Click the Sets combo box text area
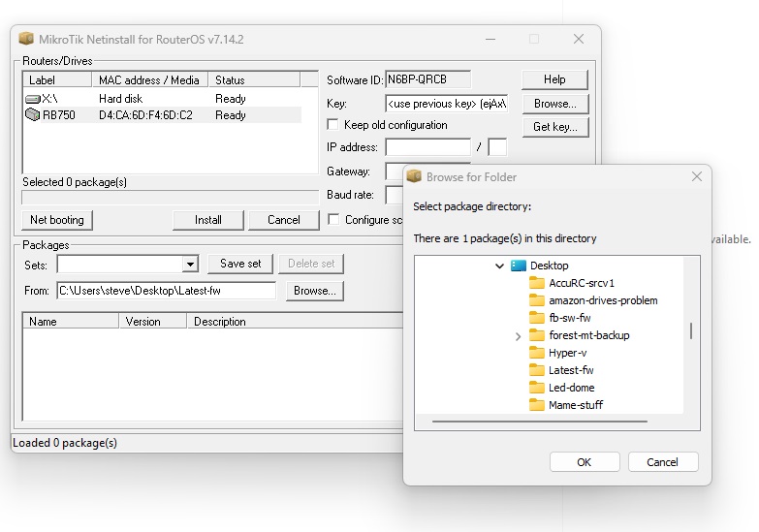Viewport: 759px width, 532px height. click(x=120, y=265)
